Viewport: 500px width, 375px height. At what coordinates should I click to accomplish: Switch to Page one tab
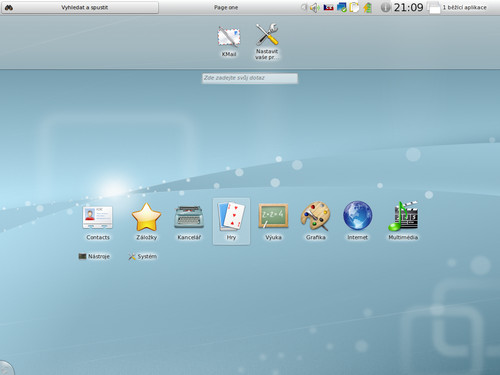click(226, 7)
